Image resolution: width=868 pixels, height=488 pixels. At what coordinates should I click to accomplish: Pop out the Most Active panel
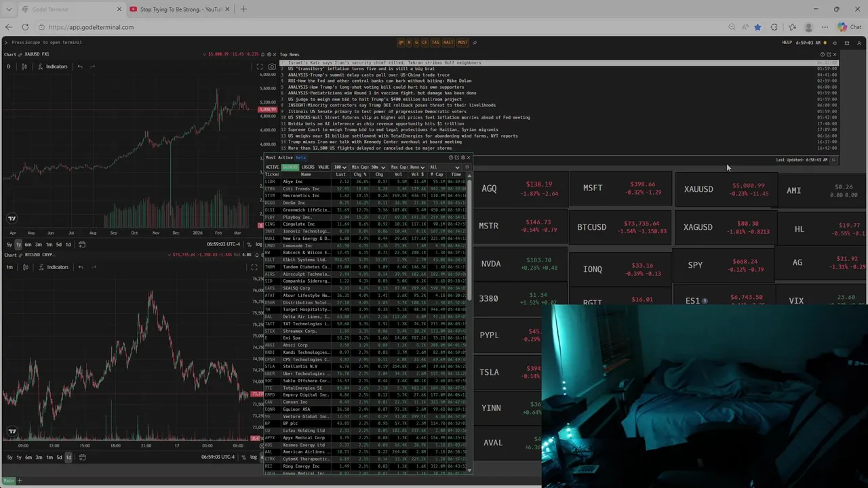[457, 157]
